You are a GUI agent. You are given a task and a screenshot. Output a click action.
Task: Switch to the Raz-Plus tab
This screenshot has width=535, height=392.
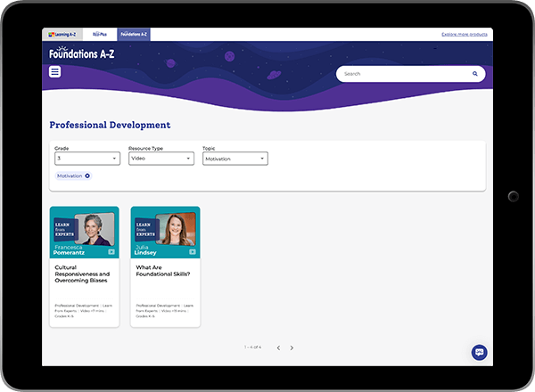click(x=100, y=35)
